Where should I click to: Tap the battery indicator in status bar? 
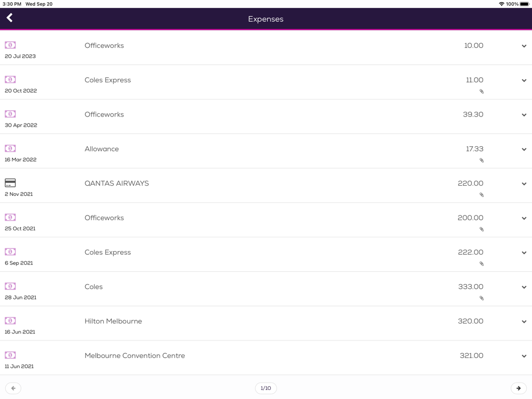click(x=525, y=4)
